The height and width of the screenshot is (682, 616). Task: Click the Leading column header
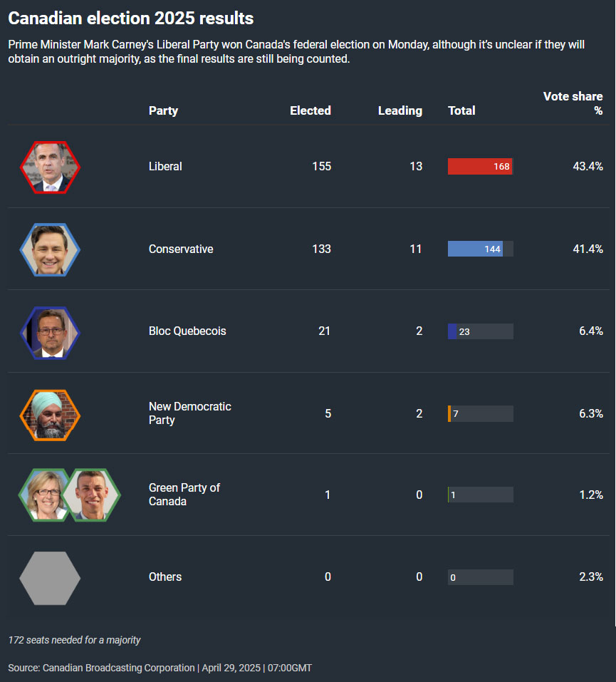pyautogui.click(x=400, y=110)
